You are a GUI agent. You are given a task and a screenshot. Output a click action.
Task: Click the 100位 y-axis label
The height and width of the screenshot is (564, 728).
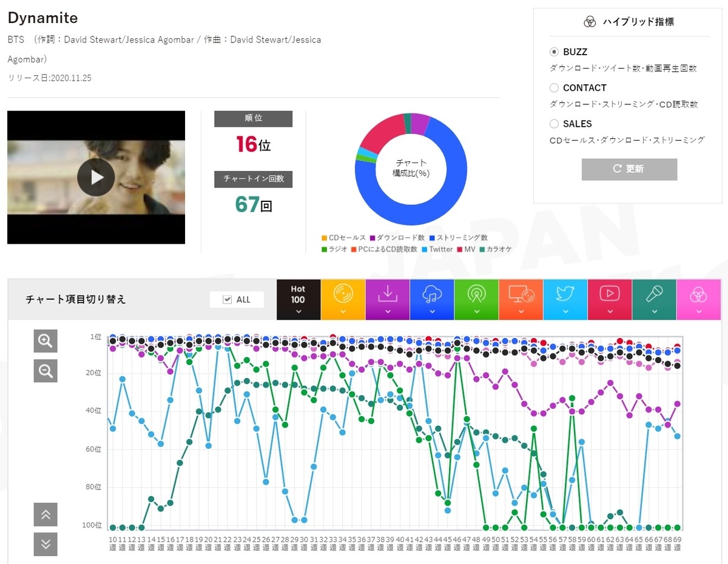click(92, 525)
